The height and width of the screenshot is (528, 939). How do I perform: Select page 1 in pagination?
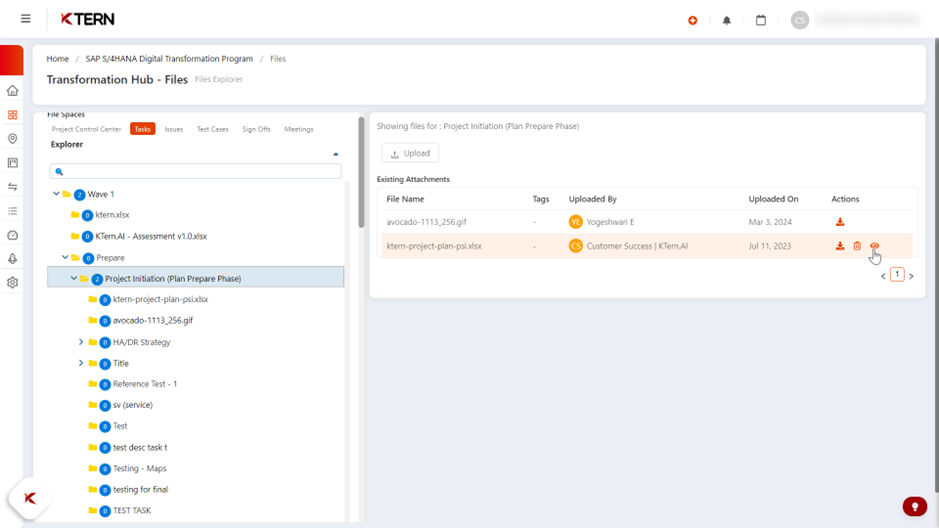897,274
